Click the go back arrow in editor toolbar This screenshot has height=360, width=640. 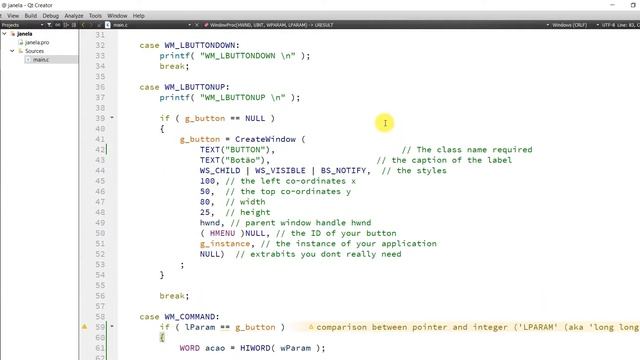(x=83, y=25)
